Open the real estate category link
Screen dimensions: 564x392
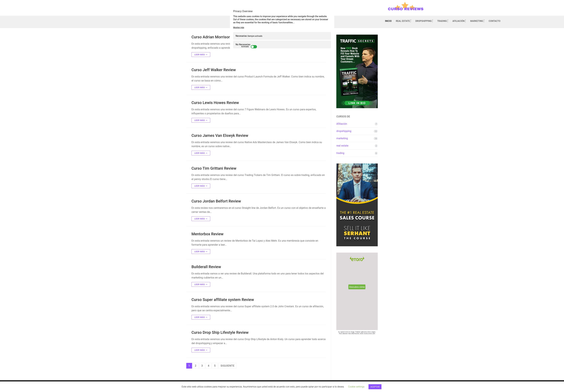click(x=342, y=146)
